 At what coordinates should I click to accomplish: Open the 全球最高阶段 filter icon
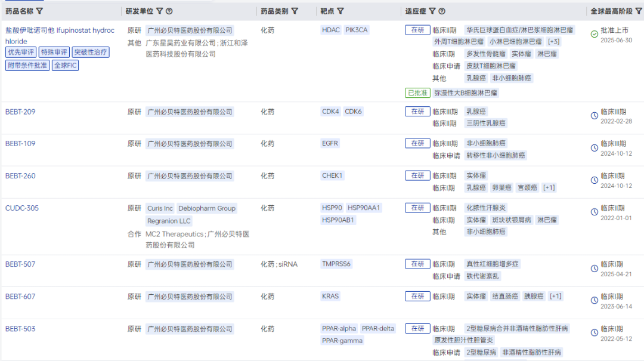639,11
